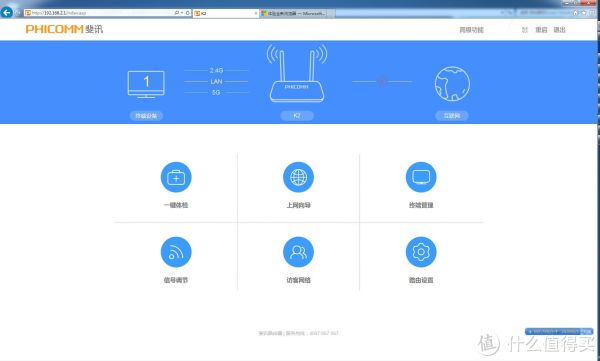Close the K2 browser tab

point(256,13)
